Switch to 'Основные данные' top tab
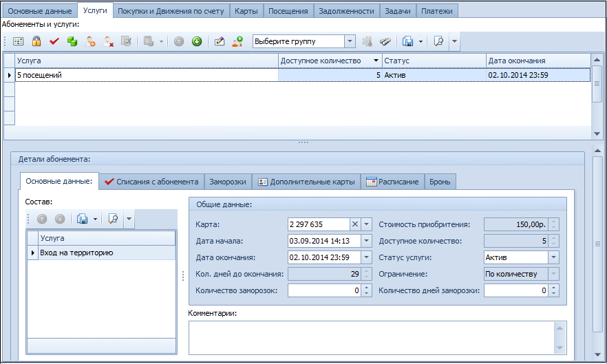Viewport: 607px width, 364px height. coord(40,11)
